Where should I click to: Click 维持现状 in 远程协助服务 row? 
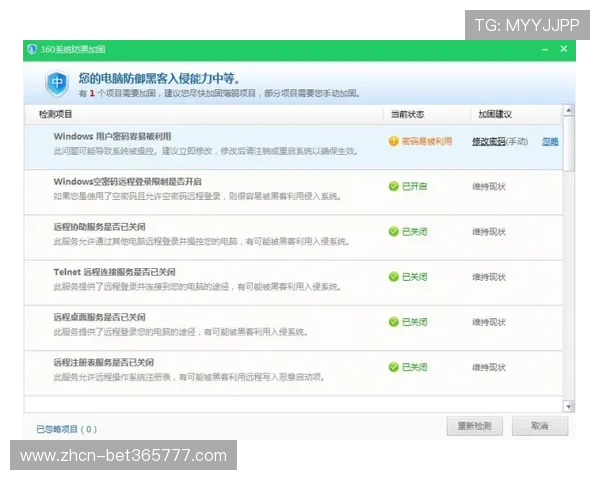489,232
